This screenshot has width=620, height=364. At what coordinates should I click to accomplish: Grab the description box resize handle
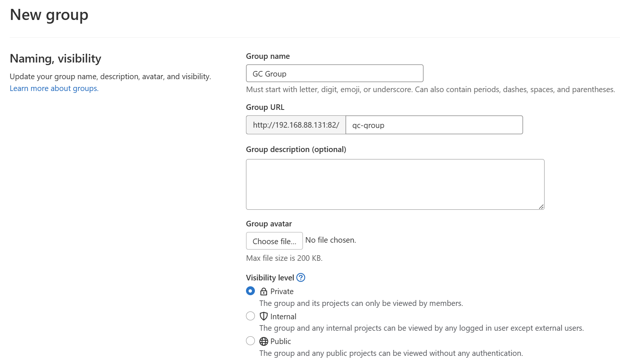click(541, 207)
